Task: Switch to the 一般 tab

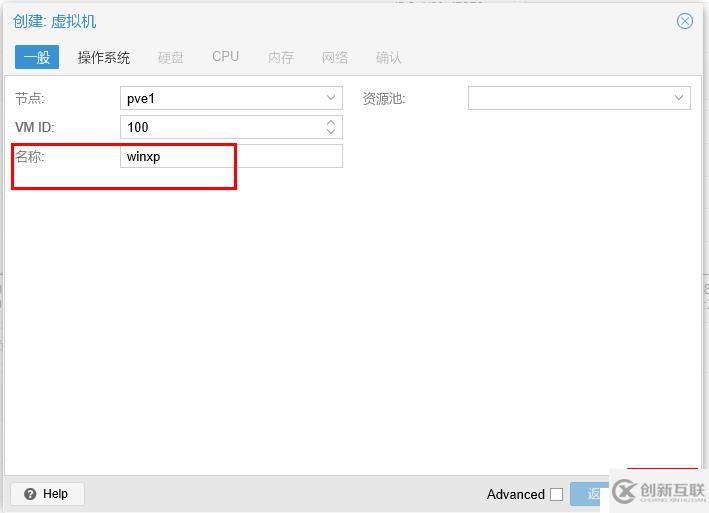Action: click(x=37, y=57)
